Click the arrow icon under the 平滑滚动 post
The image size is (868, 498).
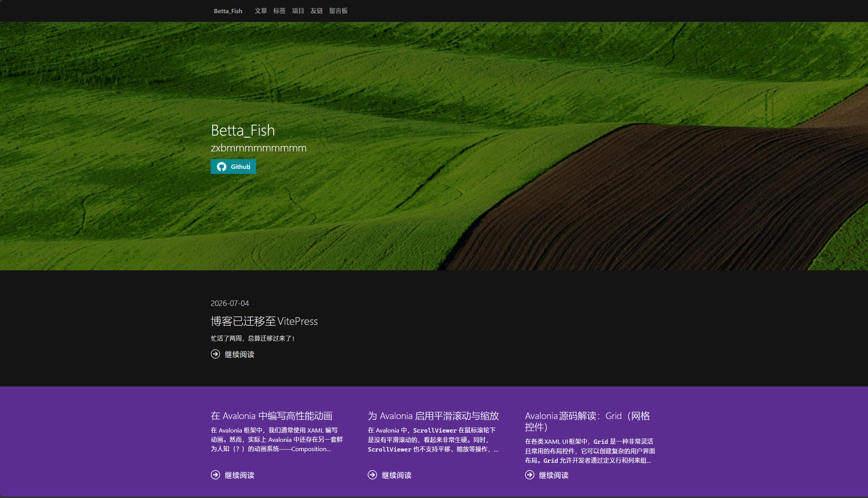(x=372, y=475)
